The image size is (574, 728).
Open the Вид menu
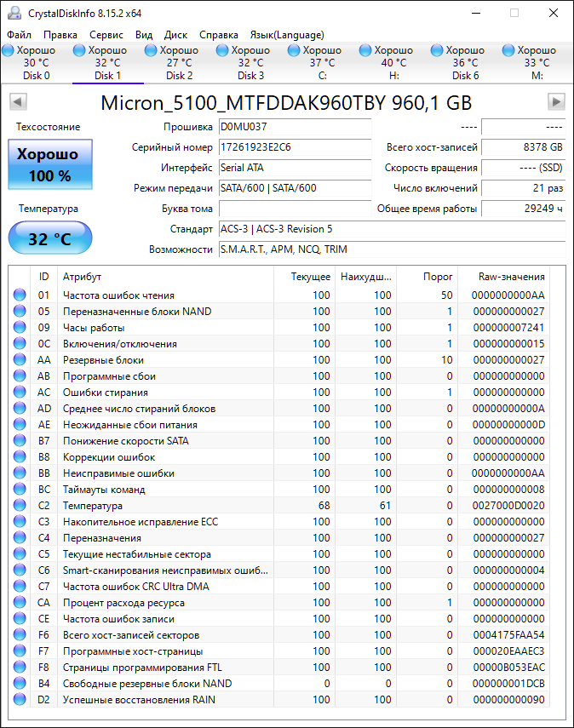click(x=144, y=35)
